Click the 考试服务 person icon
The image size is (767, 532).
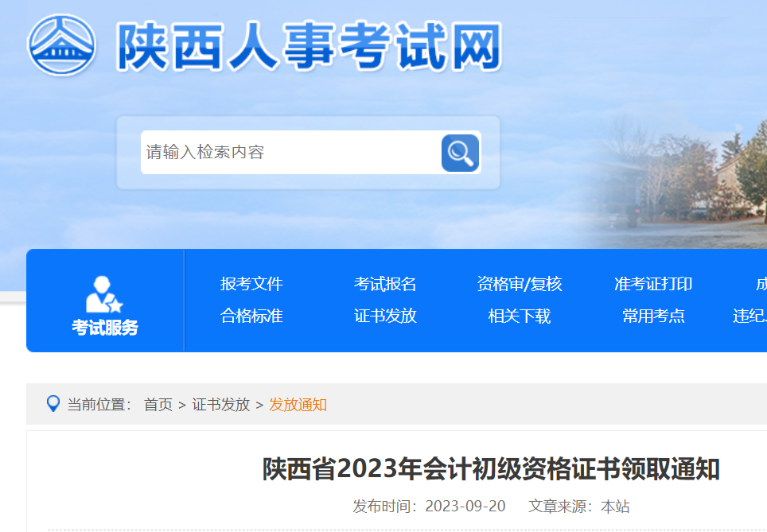point(103,294)
